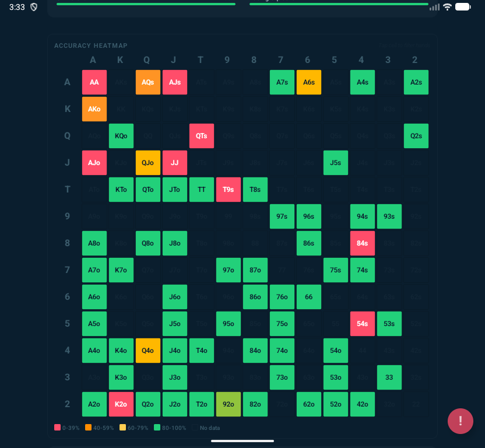Screen dimensions: 485x448
Task: Click the red 0-39% legend swatch
Action: pos(57,428)
